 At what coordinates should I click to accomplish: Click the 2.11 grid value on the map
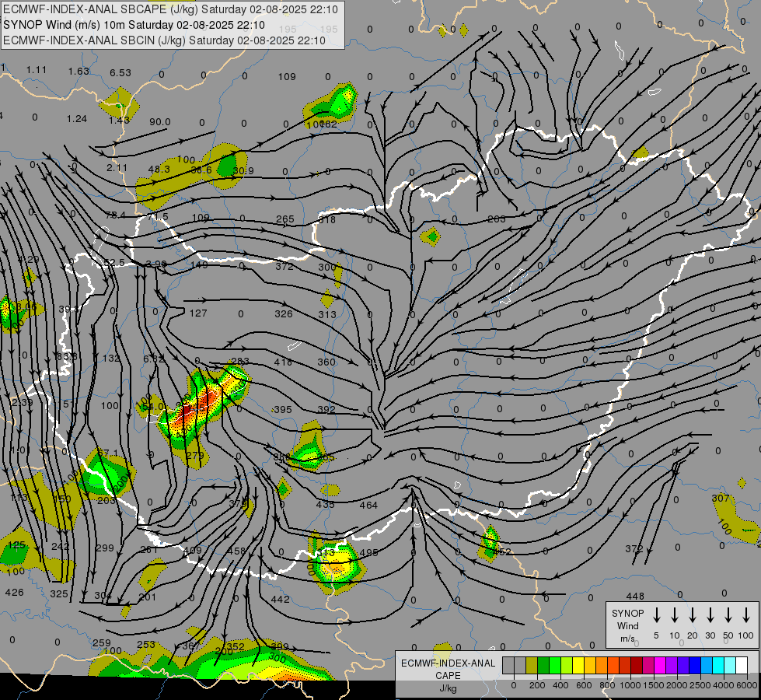(117, 167)
